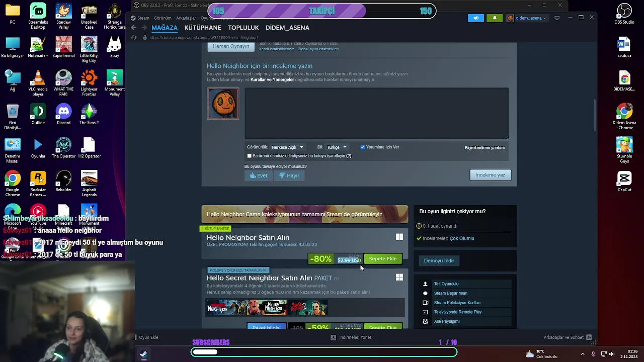This screenshot has width=644, height=362.
Task: Open The Sims 2 desktop shortcut
Action: click(89, 115)
